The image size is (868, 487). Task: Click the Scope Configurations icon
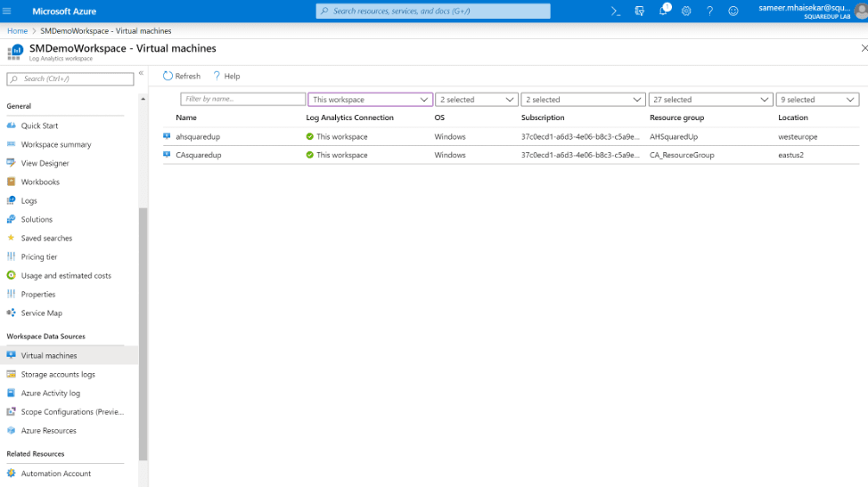(11, 412)
